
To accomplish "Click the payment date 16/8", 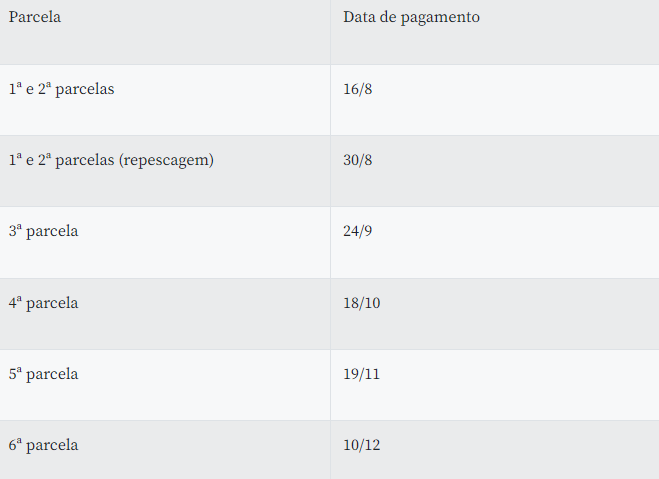I will [357, 89].
